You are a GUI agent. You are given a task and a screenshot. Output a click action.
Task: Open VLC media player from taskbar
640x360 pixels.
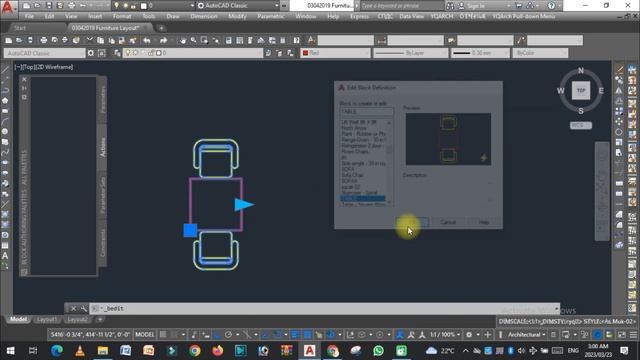click(80, 351)
